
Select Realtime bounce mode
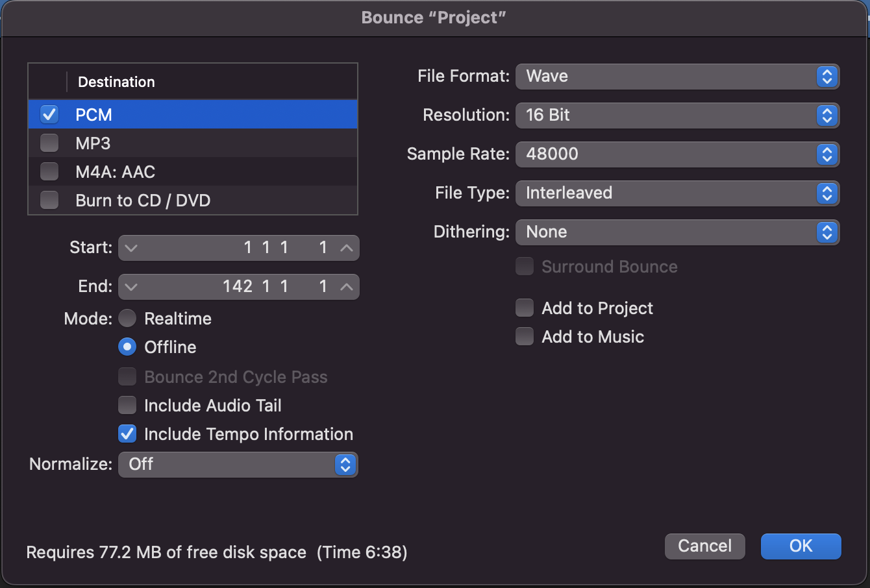[127, 318]
